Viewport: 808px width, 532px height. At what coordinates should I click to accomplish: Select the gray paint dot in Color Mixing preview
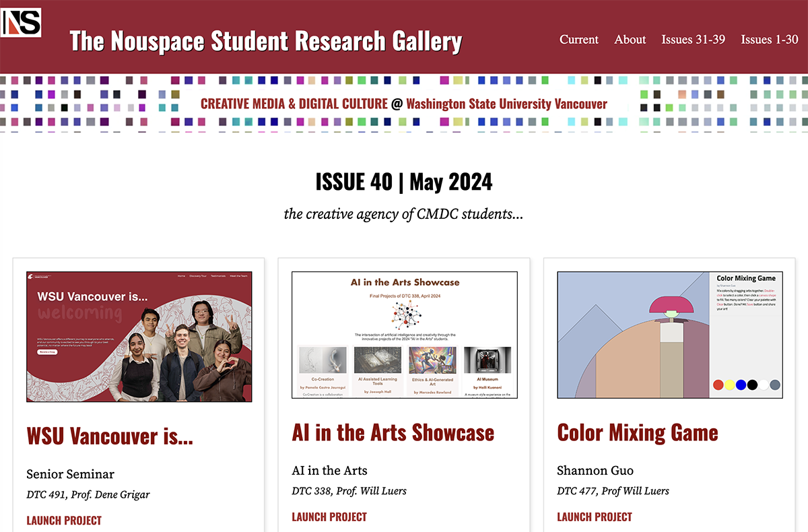coord(775,385)
